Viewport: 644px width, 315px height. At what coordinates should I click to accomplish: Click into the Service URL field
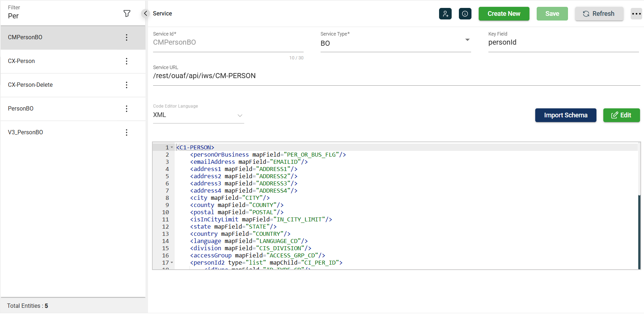(x=396, y=76)
